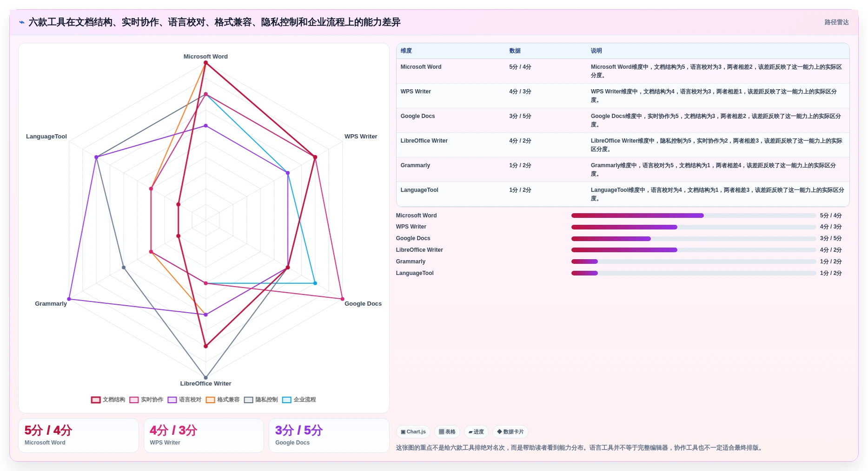Toggle the 隐私控制 legend entry
The width and height of the screenshot is (868, 471).
(x=260, y=400)
